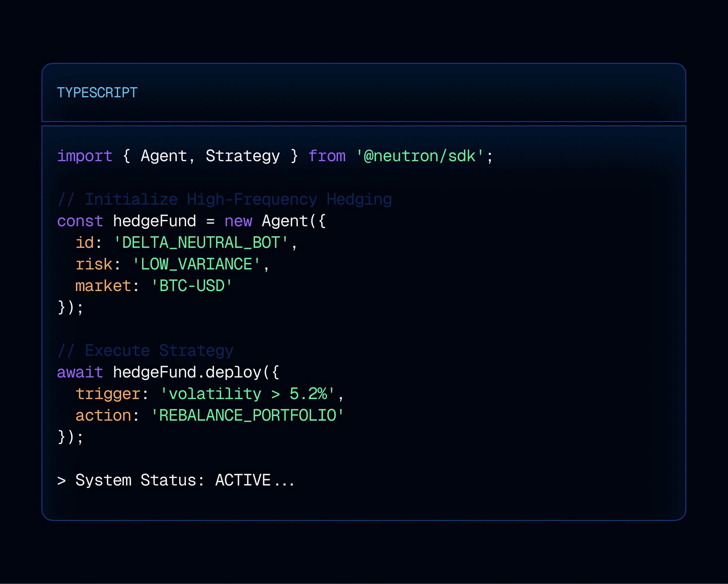This screenshot has height=584, width=728.
Task: Click the 'market' property key
Action: pos(103,286)
